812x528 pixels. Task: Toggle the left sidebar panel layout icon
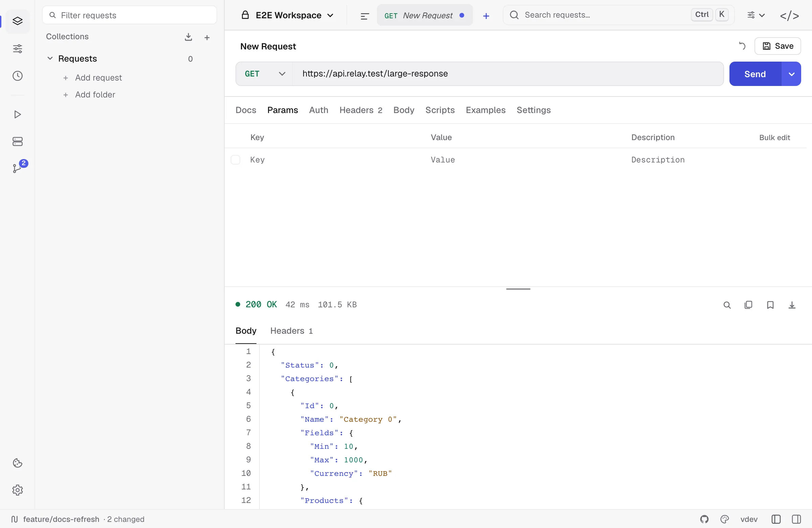coord(776,519)
